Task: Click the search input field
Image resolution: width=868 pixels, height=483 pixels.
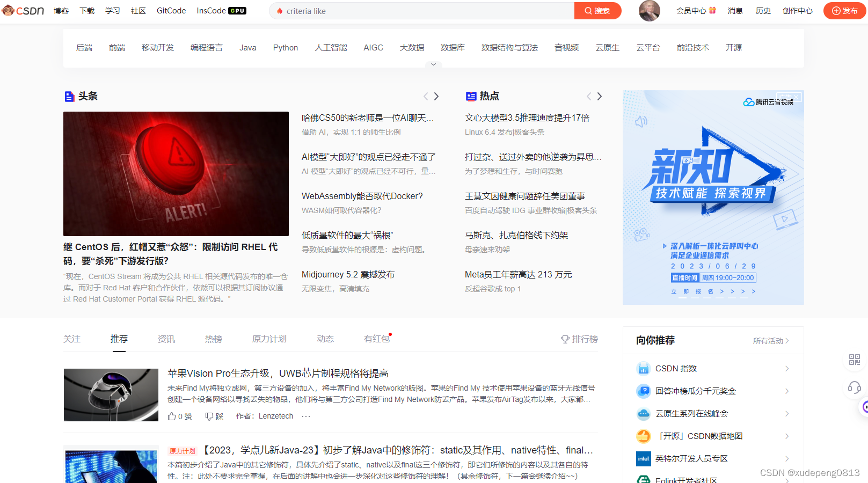Action: click(419, 11)
